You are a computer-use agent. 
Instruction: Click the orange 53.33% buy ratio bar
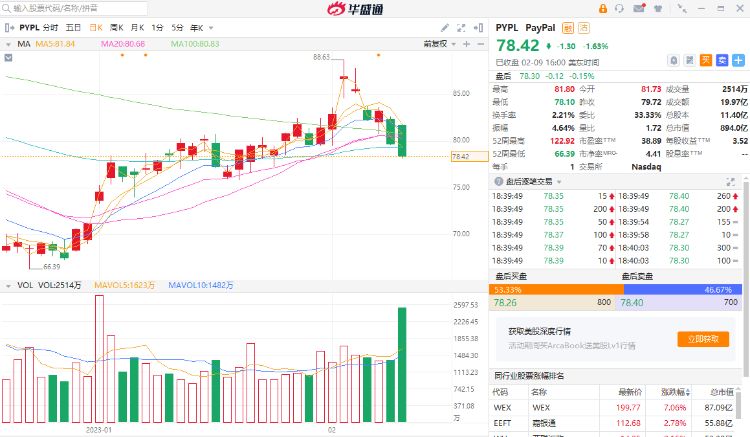click(x=556, y=290)
